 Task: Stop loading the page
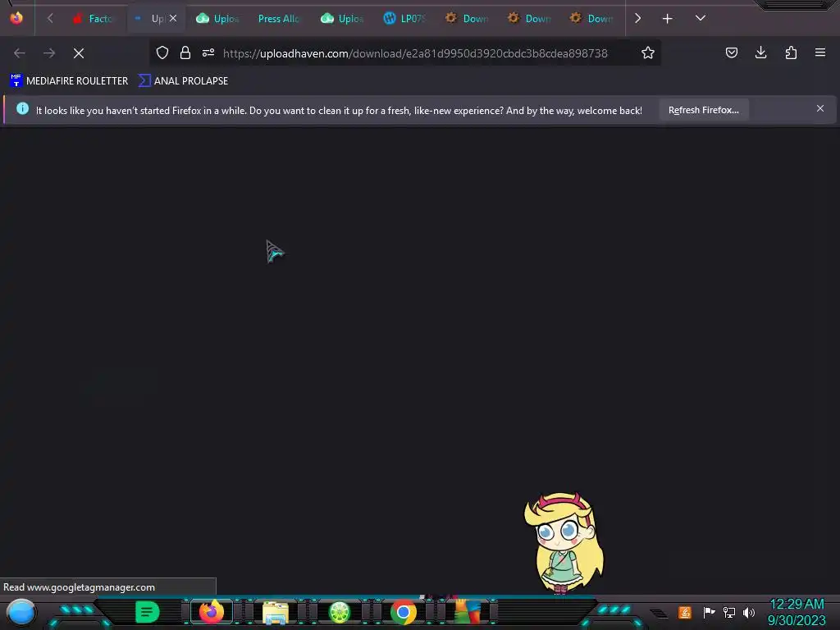79,53
